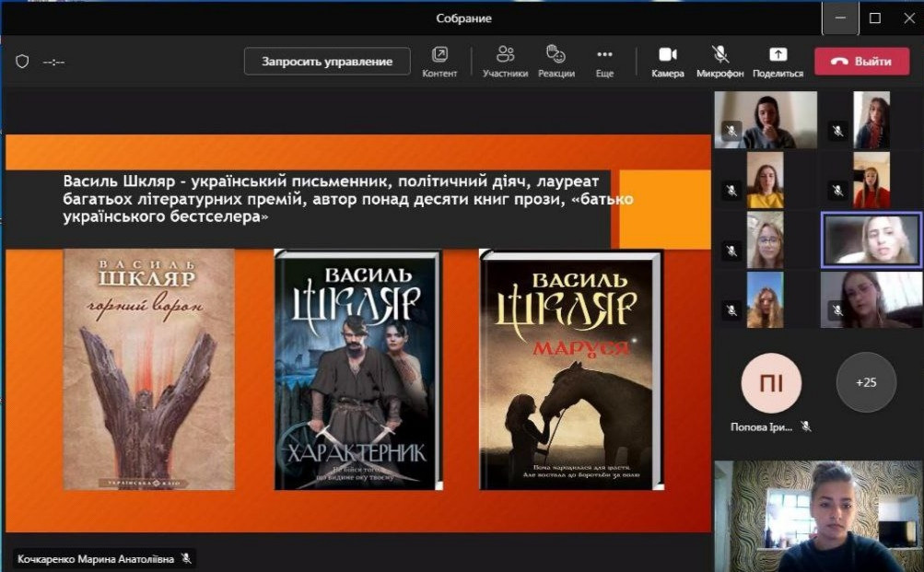
Task: Click the muted mic icon beside presenter name
Action: click(x=186, y=558)
